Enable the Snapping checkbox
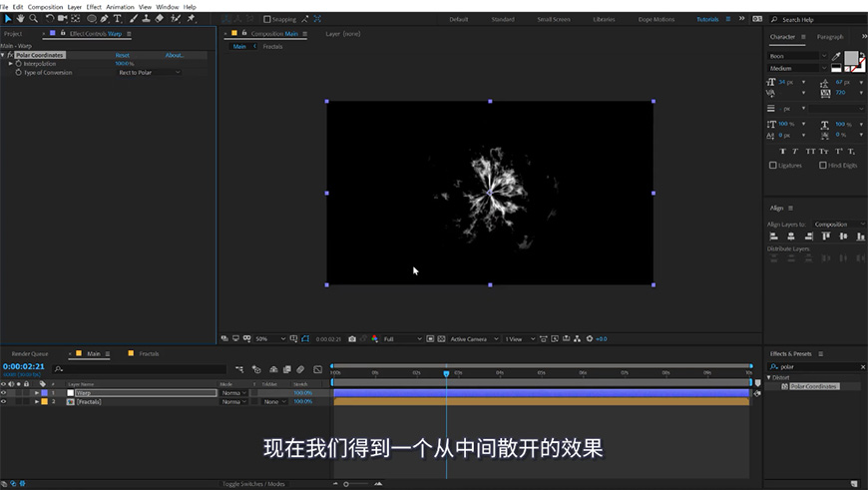Screen dimensions: 868x490 tap(267, 19)
